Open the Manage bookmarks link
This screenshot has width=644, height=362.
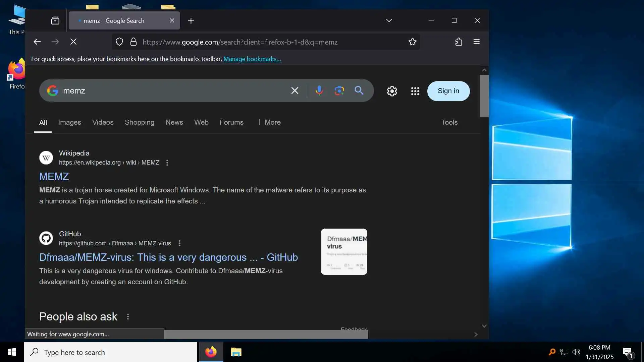pos(252,59)
